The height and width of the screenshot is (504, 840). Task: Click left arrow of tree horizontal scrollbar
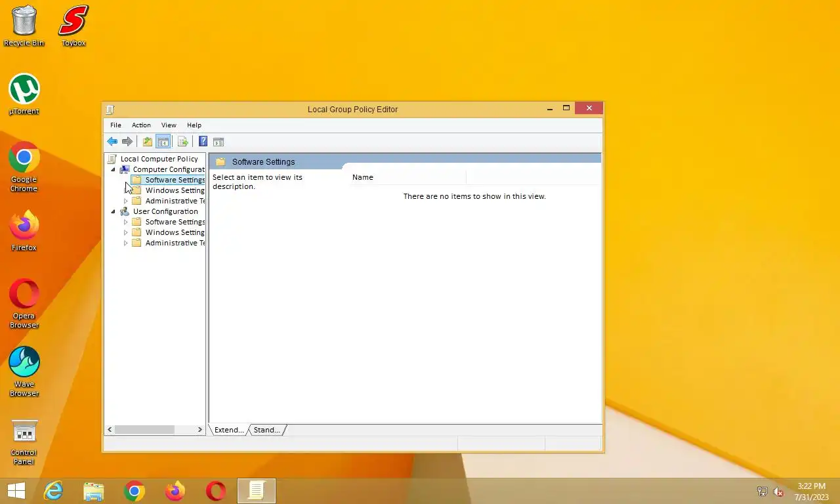[x=110, y=429]
